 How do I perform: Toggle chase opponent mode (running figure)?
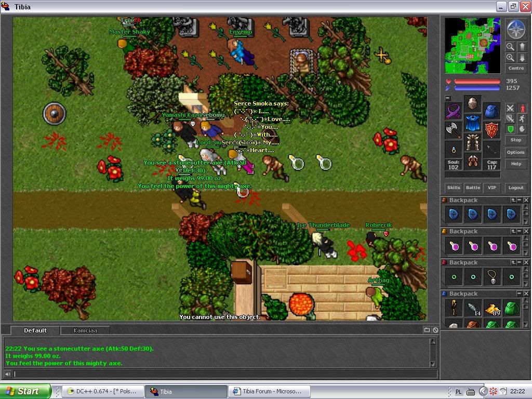tap(522, 118)
